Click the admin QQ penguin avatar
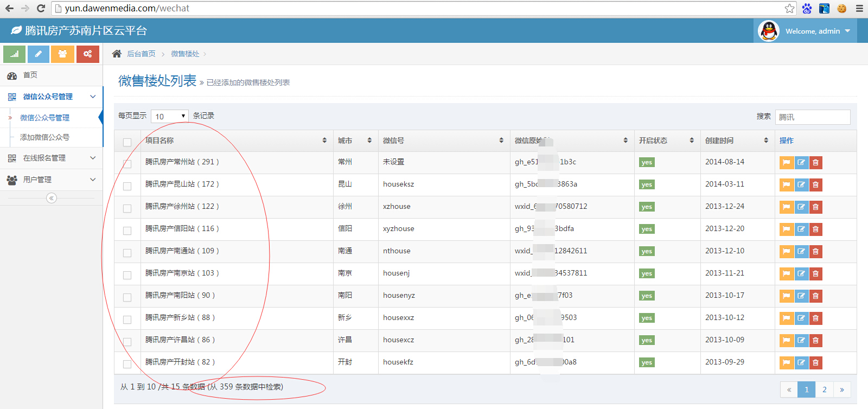This screenshot has width=868, height=409. pos(769,31)
